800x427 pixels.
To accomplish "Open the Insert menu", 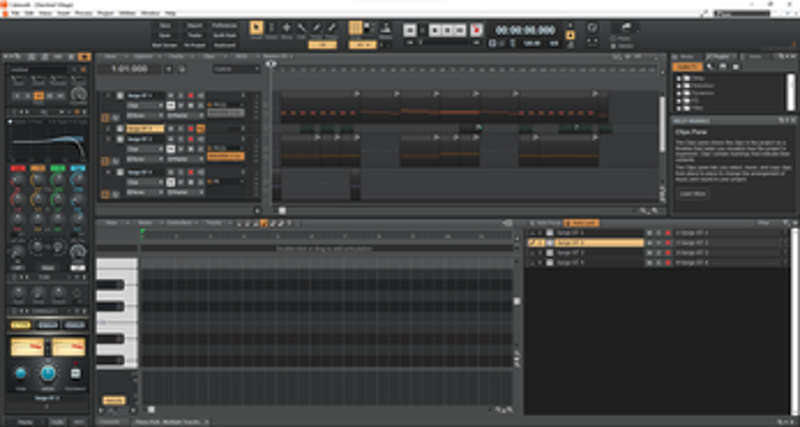I will pos(63,13).
